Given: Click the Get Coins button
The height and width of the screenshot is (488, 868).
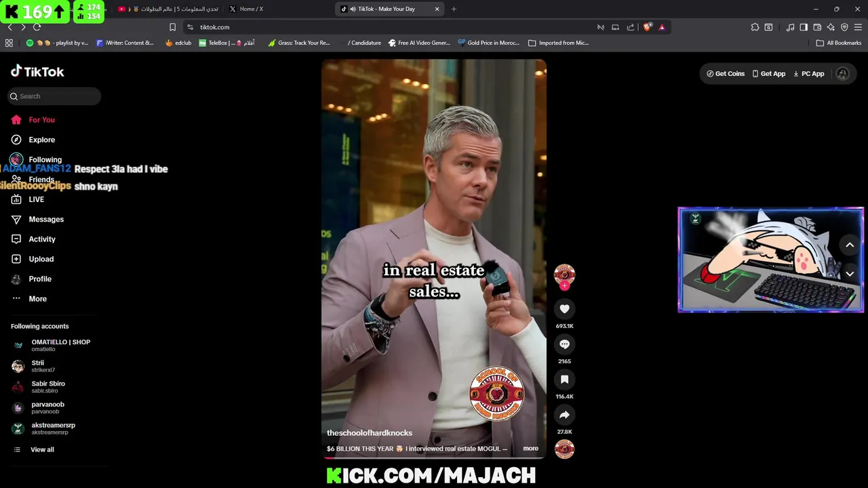Looking at the screenshot, I should [x=726, y=74].
